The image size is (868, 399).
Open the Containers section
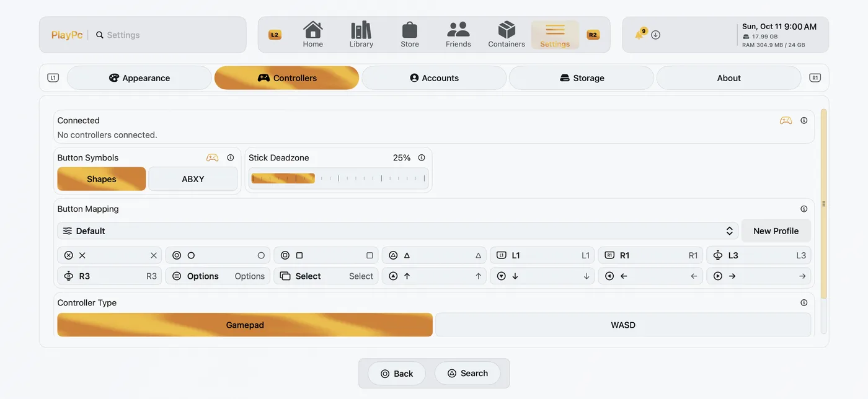tap(507, 35)
